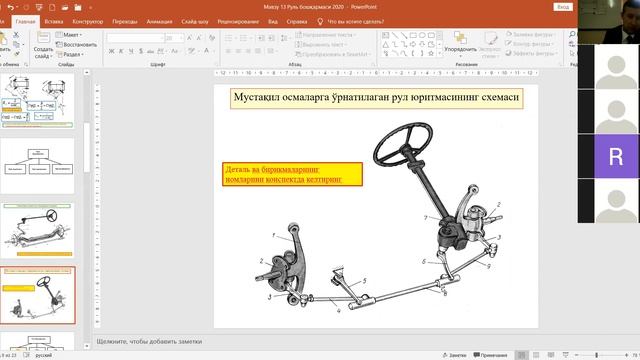Open the Упорядочить arrange dropdown

460,44
